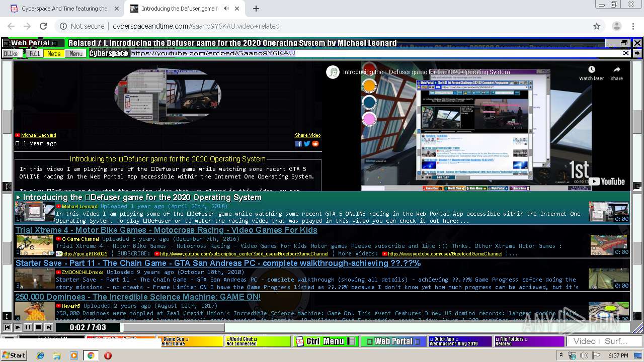The width and height of the screenshot is (644, 362).
Task: Click the volume icon in system tray
Action: point(584,355)
